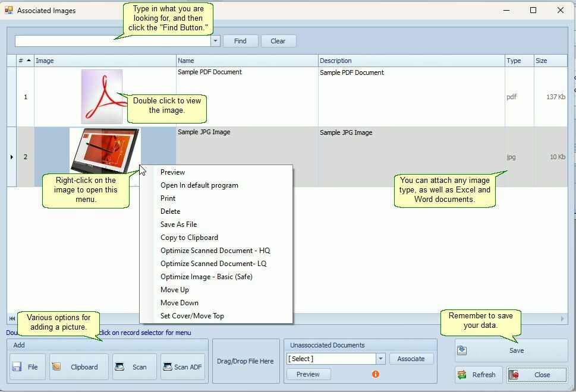Click the Clipboard icon in Add section

point(56,367)
